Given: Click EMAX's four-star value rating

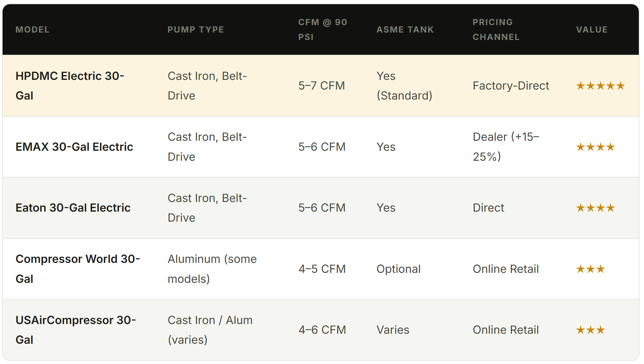Looking at the screenshot, I should 596,147.
